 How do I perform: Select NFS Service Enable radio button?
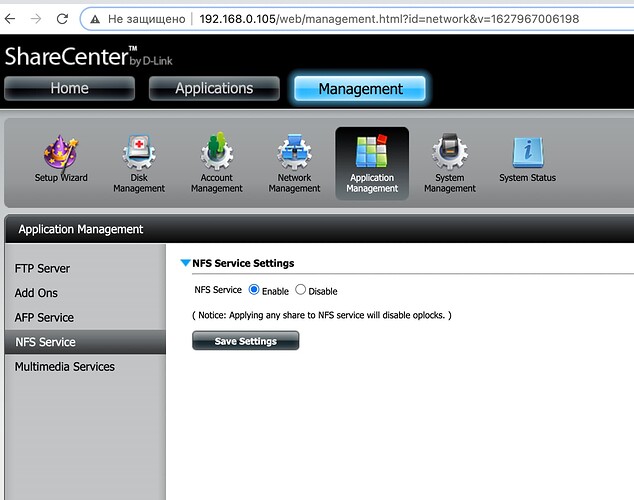point(254,290)
